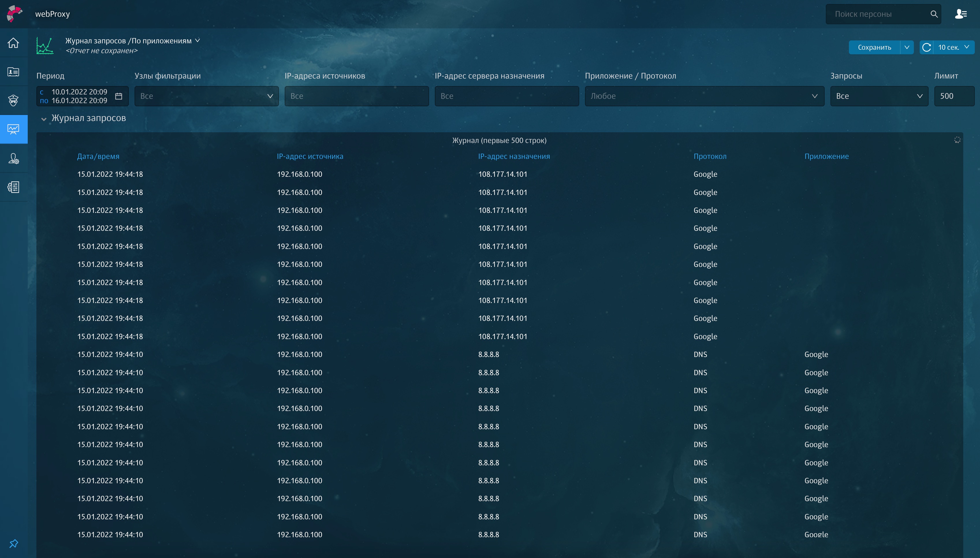Viewport: 980px width, 558px height.
Task: Click the user account menu icon
Action: pos(960,14)
